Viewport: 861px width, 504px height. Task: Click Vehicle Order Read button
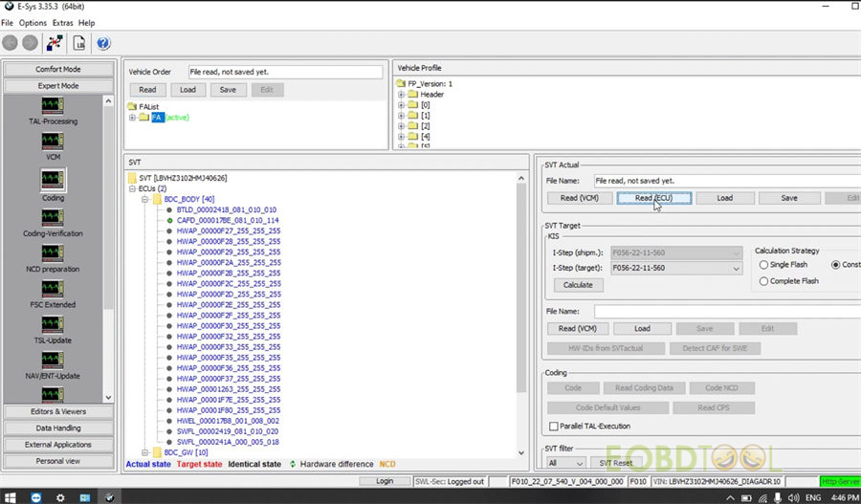pos(147,90)
